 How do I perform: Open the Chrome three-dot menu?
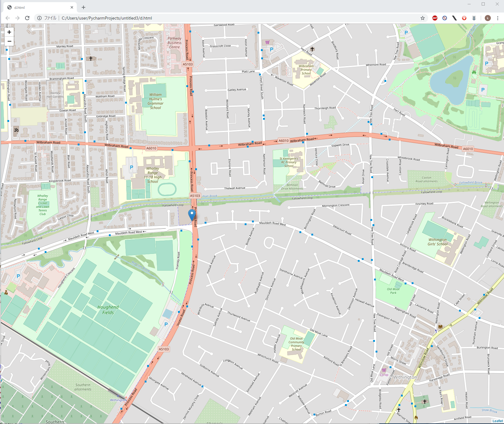pyautogui.click(x=498, y=18)
